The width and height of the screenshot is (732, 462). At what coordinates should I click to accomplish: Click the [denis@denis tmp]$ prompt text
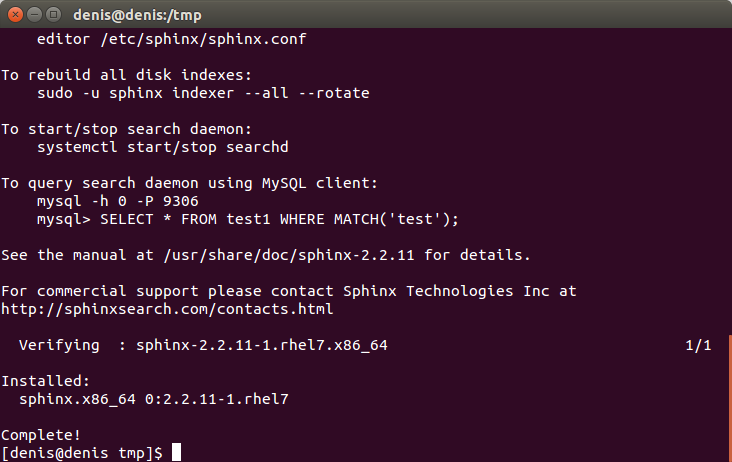pos(82,453)
